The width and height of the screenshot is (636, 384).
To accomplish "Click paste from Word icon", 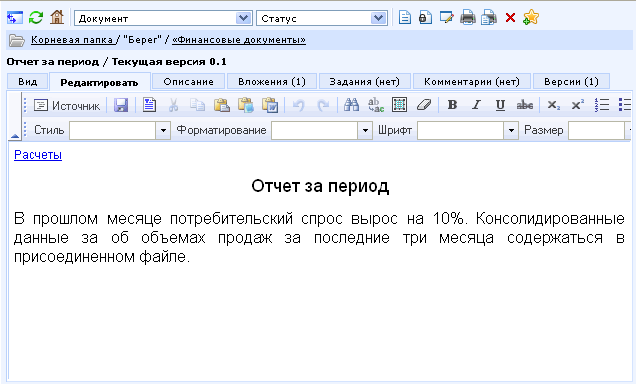I will click(x=270, y=105).
